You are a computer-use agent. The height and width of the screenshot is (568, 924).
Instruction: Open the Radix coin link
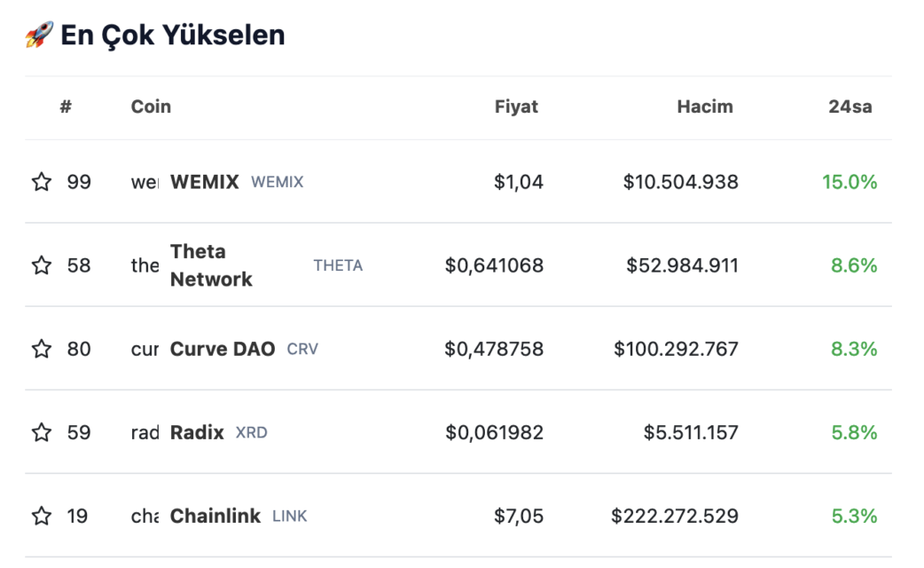[197, 432]
